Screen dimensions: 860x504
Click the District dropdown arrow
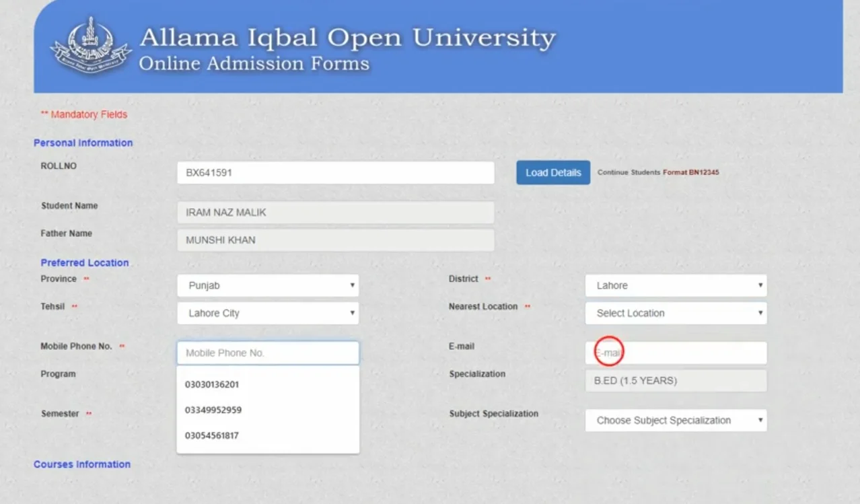[x=760, y=285]
